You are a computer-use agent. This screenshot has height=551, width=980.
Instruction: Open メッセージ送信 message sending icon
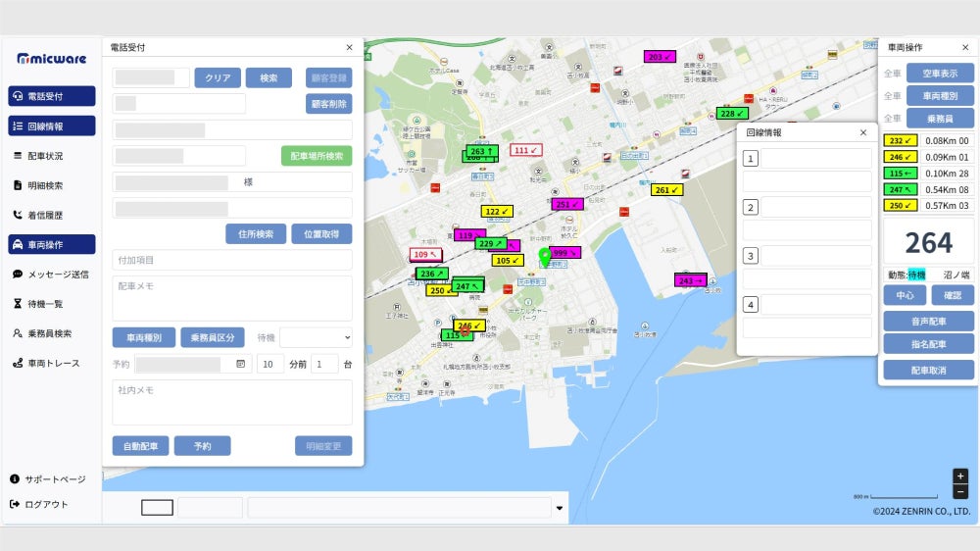click(x=18, y=275)
